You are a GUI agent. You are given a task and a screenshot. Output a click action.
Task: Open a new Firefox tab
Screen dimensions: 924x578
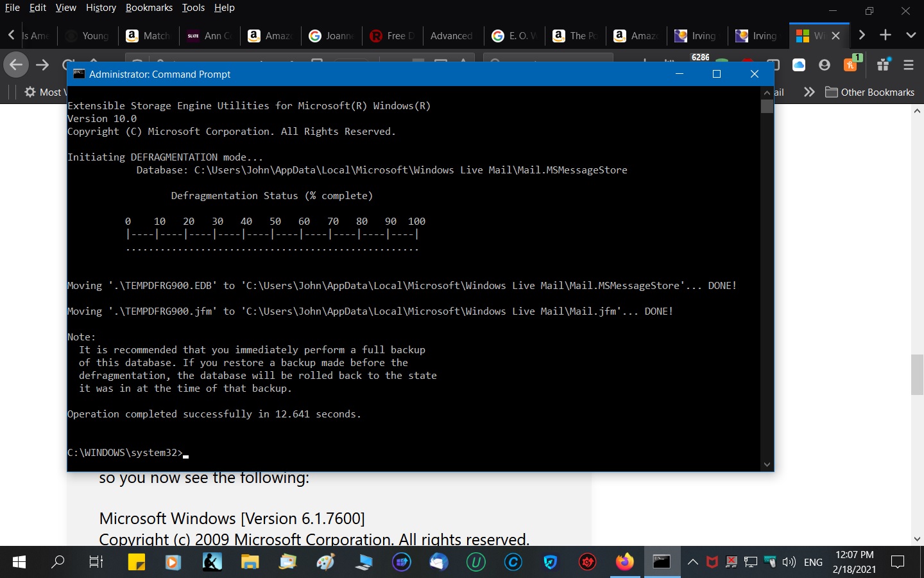coord(886,35)
